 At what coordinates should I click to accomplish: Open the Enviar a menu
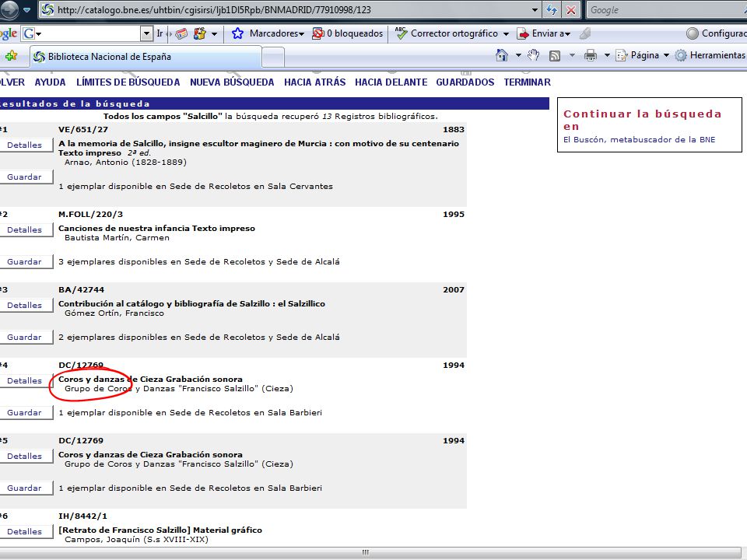(544, 33)
